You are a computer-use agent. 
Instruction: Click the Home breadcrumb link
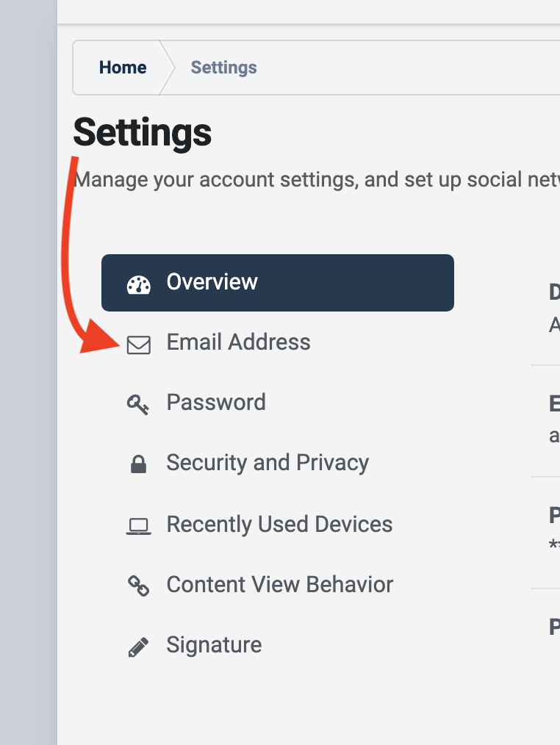tap(123, 67)
